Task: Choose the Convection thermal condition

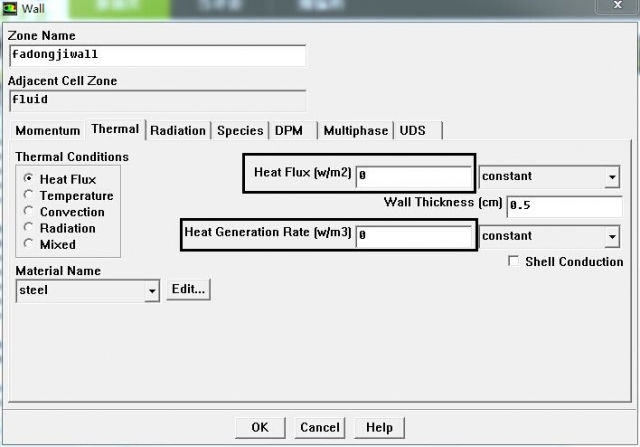Action: click(x=29, y=212)
